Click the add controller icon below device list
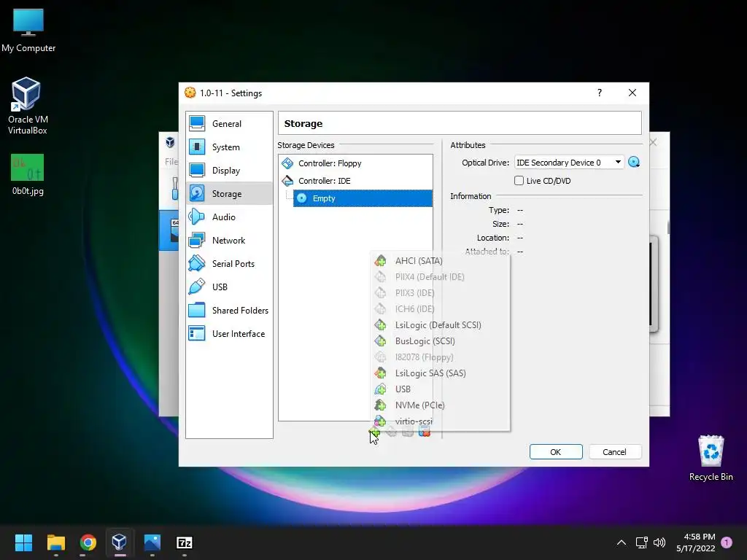The height and width of the screenshot is (560, 747). 374,432
